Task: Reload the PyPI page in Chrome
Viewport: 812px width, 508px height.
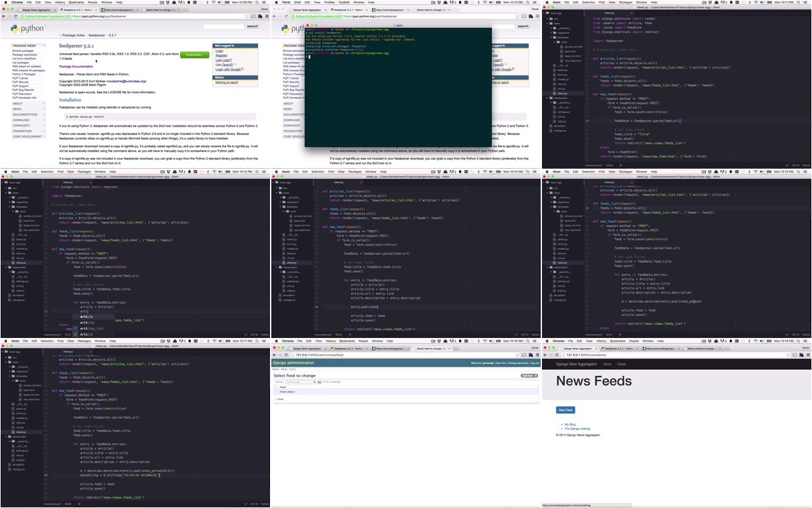Action: pyautogui.click(x=16, y=16)
